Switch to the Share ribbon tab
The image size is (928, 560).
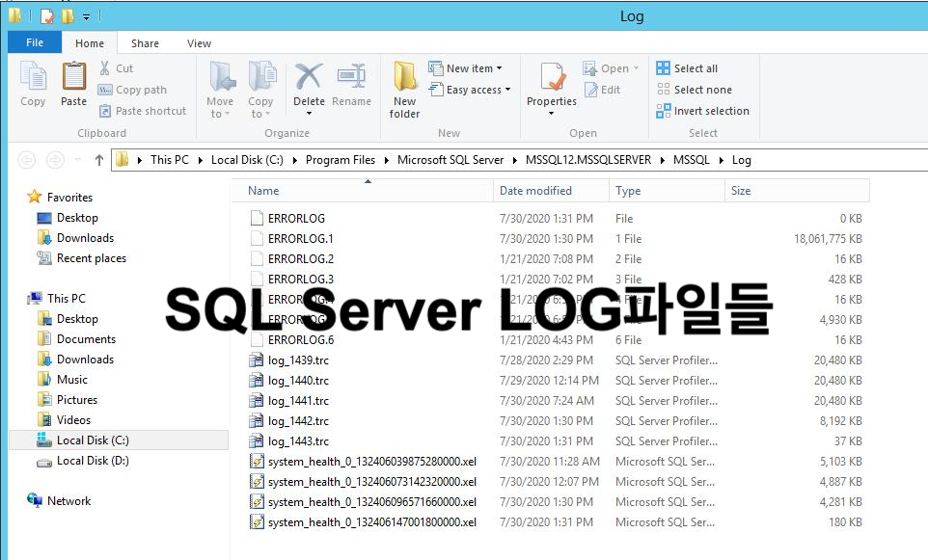(145, 43)
